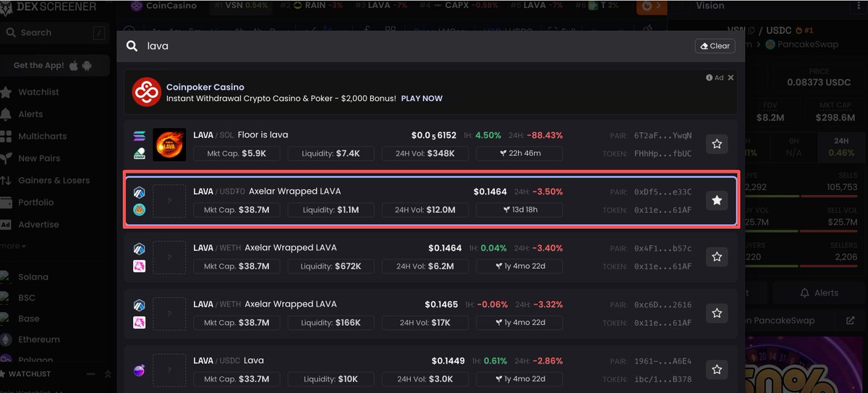Open trending #4 CAPX ticker
This screenshot has height=393, width=868.
(x=459, y=6)
